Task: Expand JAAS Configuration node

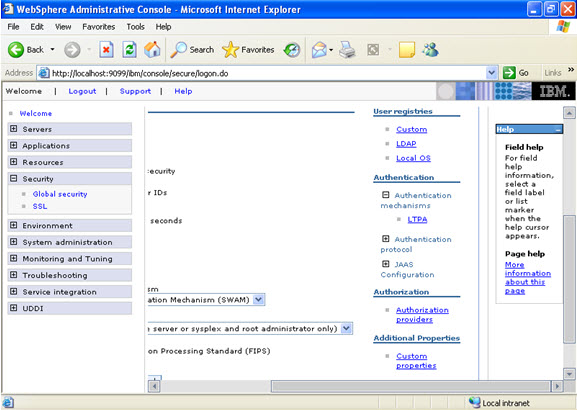Action: (386, 264)
